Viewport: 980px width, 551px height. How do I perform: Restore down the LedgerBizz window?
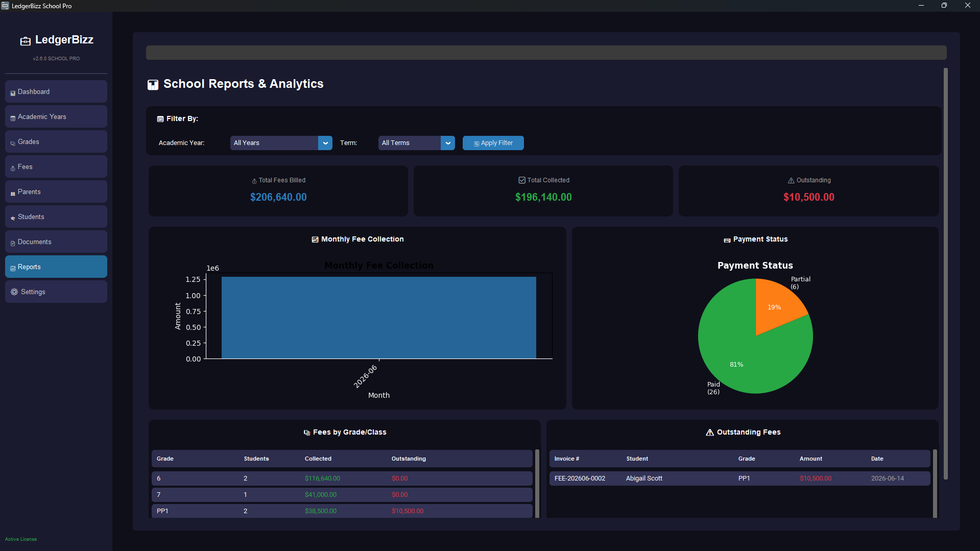coord(944,6)
